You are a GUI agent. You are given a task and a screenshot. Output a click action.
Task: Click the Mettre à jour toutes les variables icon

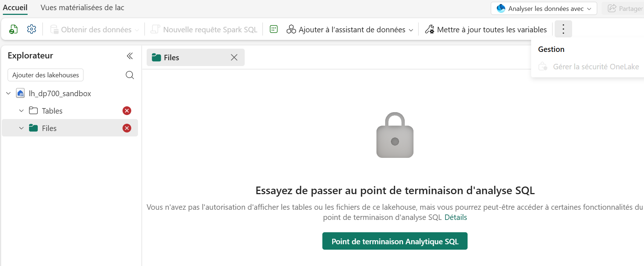click(429, 29)
